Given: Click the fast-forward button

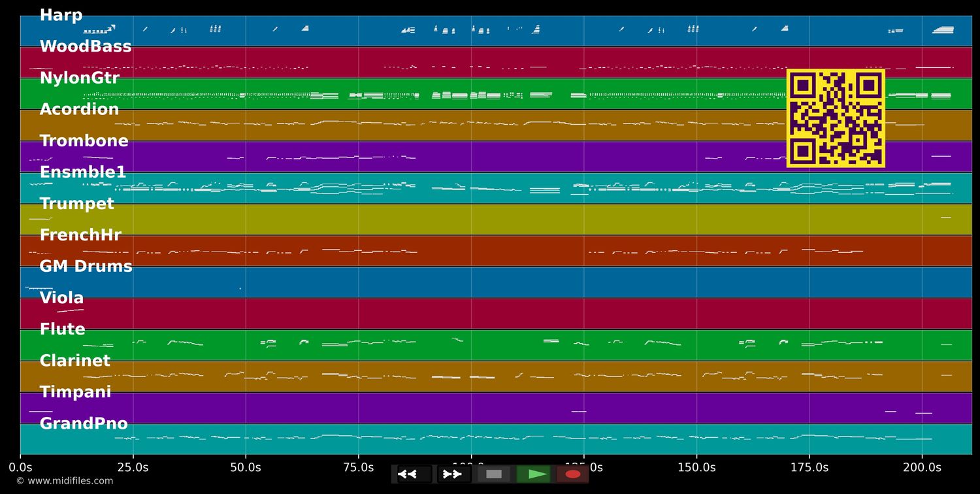Looking at the screenshot, I should 453,474.
